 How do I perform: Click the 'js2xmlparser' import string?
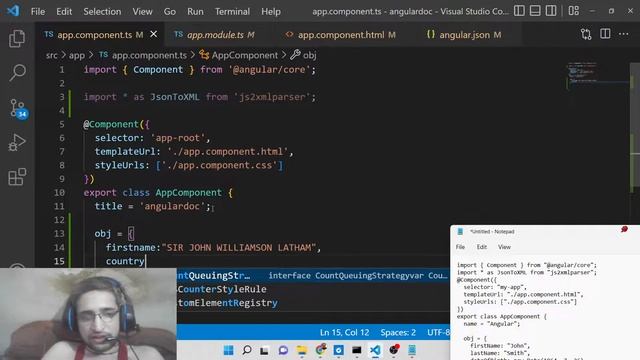272,97
